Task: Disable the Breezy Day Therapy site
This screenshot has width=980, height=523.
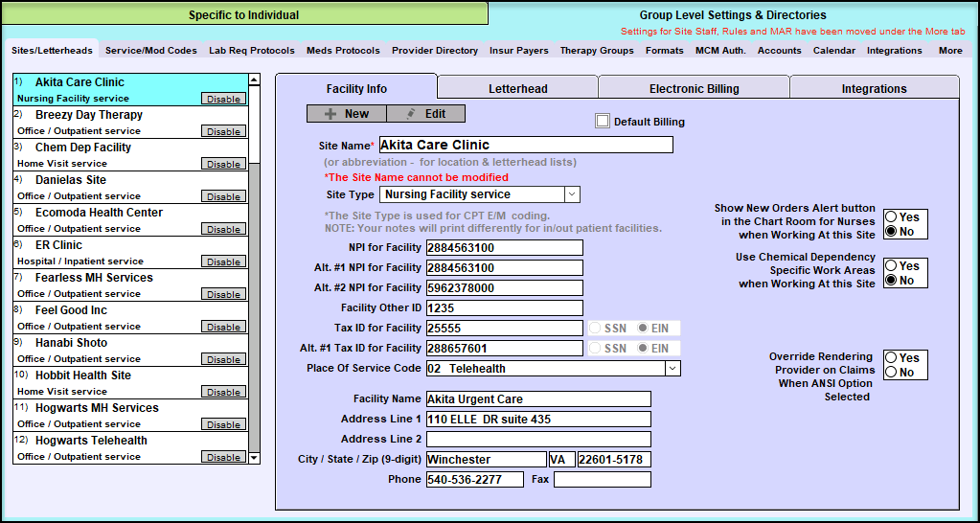Action: (x=223, y=132)
